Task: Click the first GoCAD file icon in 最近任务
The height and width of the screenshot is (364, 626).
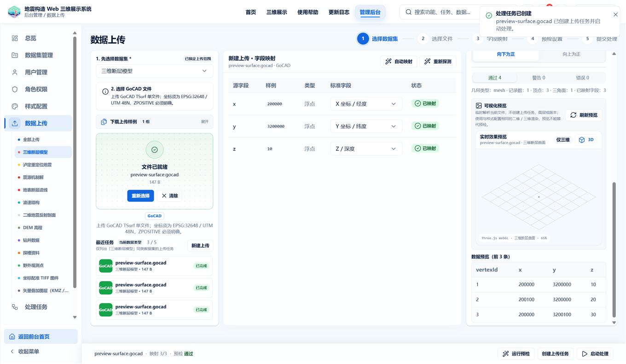Action: [x=105, y=266]
